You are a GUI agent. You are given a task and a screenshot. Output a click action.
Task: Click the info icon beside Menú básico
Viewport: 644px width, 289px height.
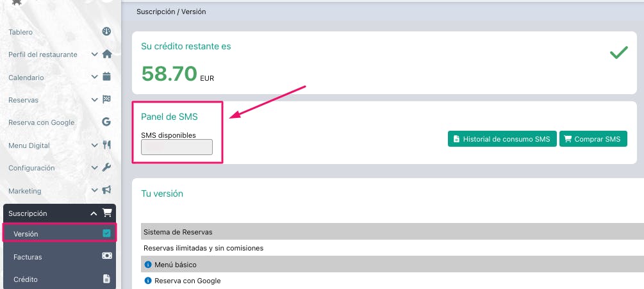pos(148,264)
